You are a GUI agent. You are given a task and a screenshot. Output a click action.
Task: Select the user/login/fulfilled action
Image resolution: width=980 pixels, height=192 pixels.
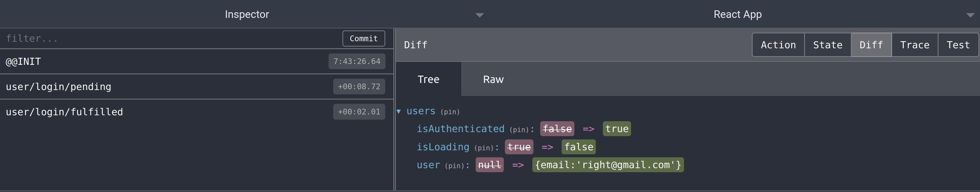164,112
